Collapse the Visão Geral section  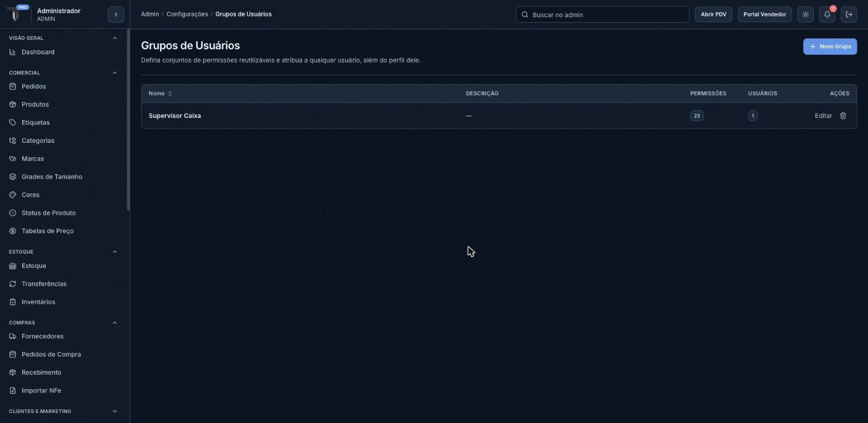115,38
